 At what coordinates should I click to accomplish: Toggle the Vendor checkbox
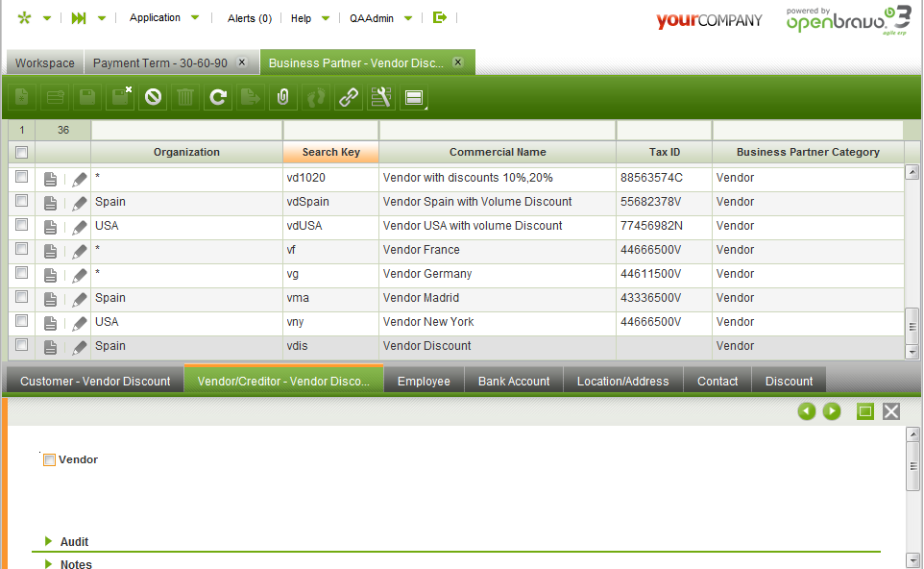click(50, 460)
